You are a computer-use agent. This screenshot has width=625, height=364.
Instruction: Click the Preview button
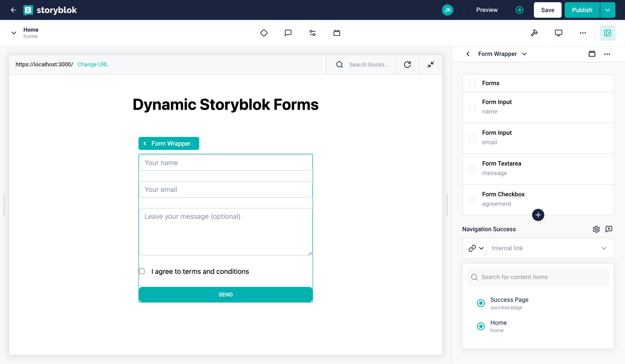(487, 10)
